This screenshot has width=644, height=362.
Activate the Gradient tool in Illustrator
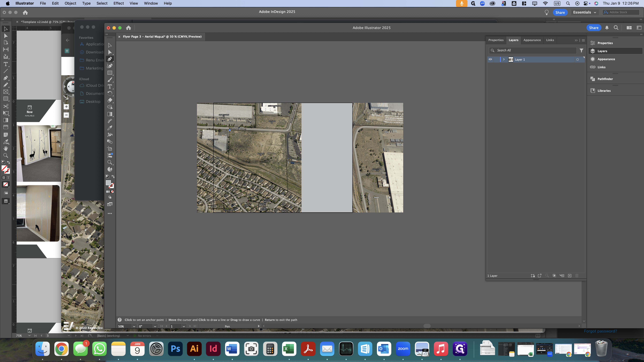(110, 114)
